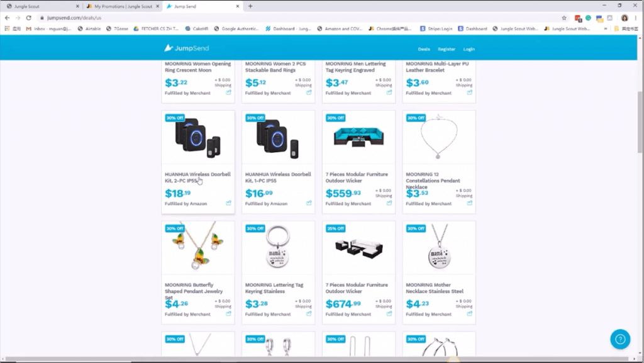Open the 1-PC wireless doorbell product image
The image size is (644, 363).
(x=278, y=138)
